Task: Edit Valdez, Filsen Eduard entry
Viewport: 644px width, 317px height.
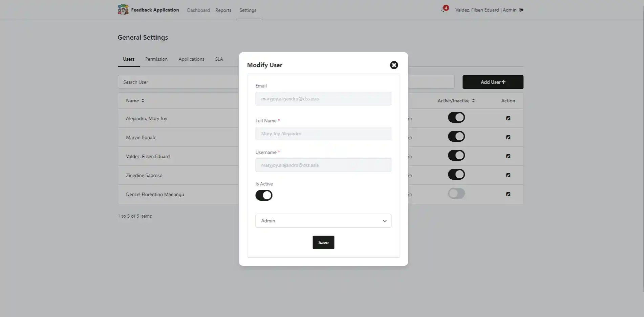Action: point(508,156)
